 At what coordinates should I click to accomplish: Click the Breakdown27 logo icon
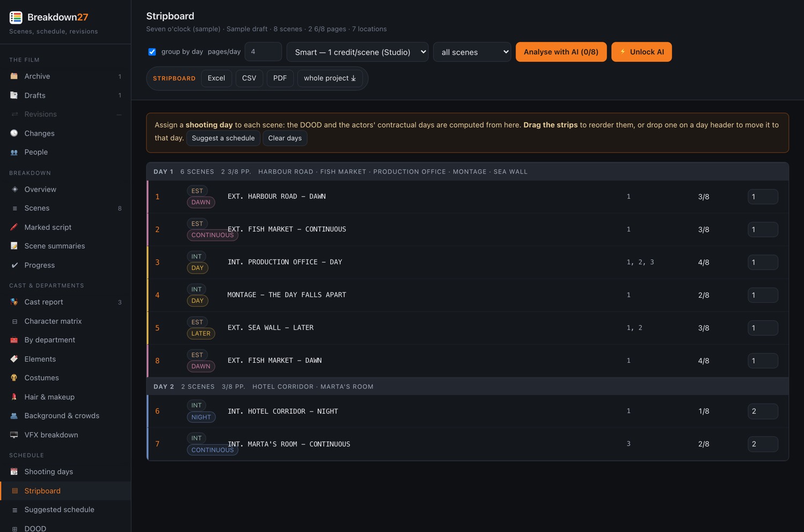click(x=16, y=17)
